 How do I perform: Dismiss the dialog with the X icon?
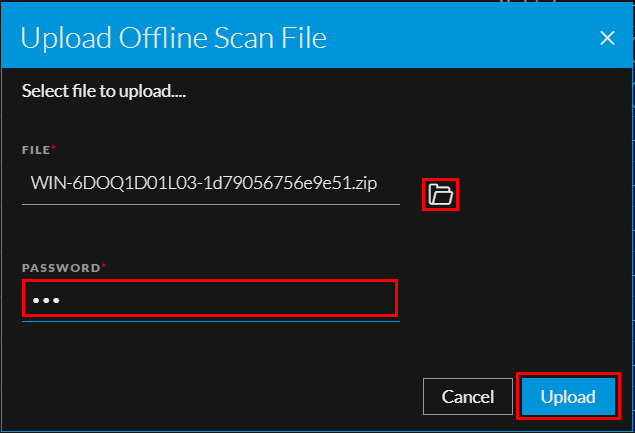pyautogui.click(x=606, y=39)
